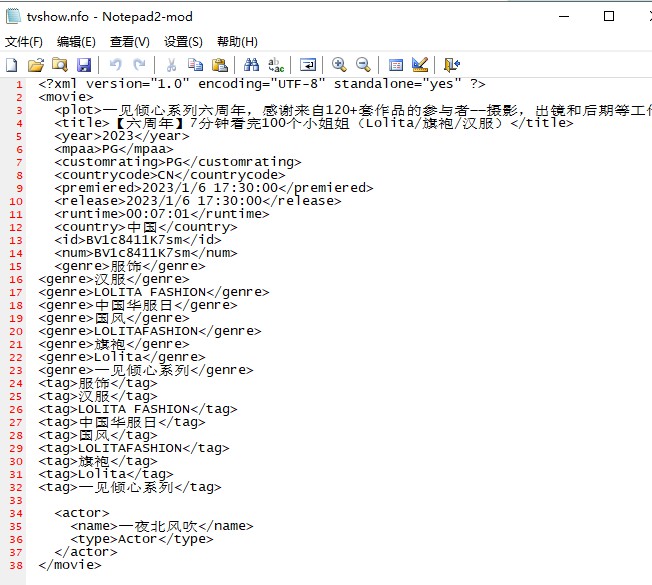The image size is (652, 585).
Task: Open the 文件(F) menu
Action: pyautogui.click(x=24, y=41)
